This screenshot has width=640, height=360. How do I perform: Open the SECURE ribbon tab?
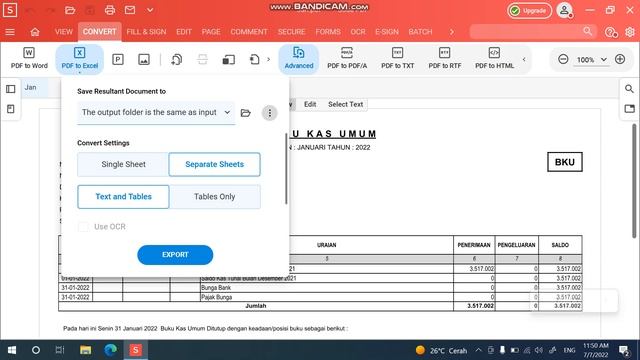click(x=291, y=32)
